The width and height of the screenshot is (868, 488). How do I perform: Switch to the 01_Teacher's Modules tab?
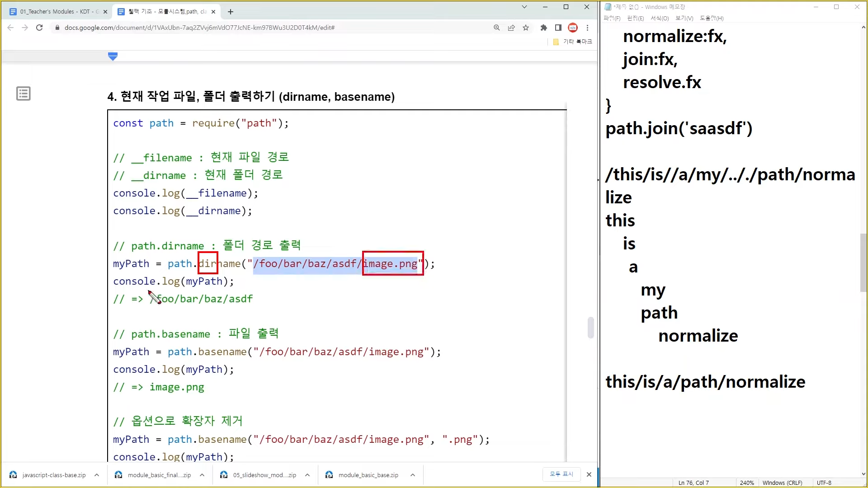[x=59, y=12]
